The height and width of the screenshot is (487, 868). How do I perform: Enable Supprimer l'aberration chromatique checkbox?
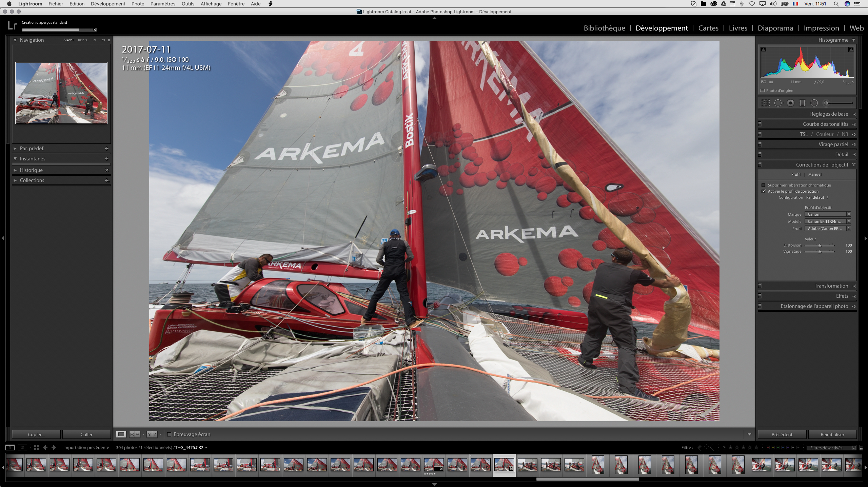point(764,185)
